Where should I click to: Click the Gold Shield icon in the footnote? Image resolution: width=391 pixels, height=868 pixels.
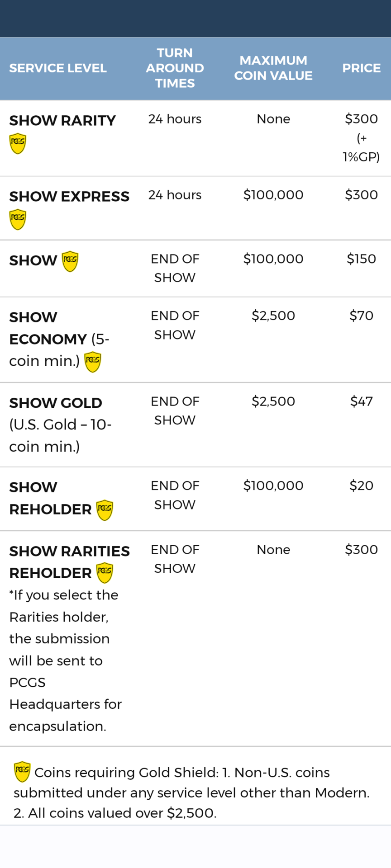click(x=22, y=771)
